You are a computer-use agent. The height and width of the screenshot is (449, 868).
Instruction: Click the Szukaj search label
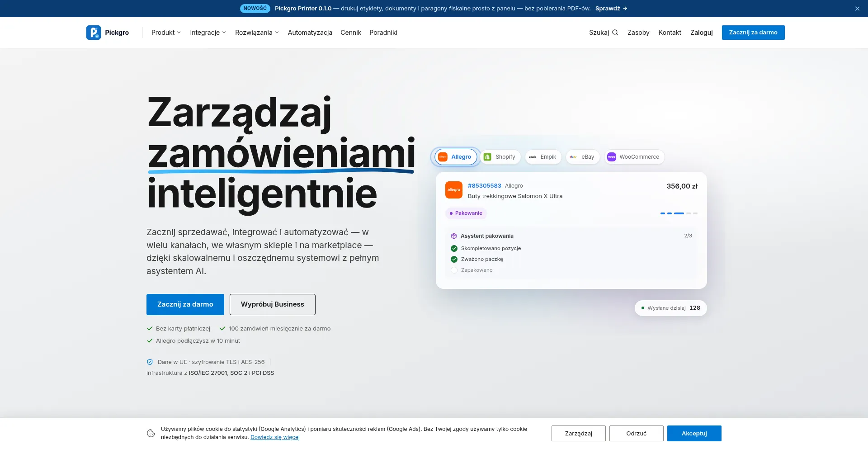pos(599,33)
